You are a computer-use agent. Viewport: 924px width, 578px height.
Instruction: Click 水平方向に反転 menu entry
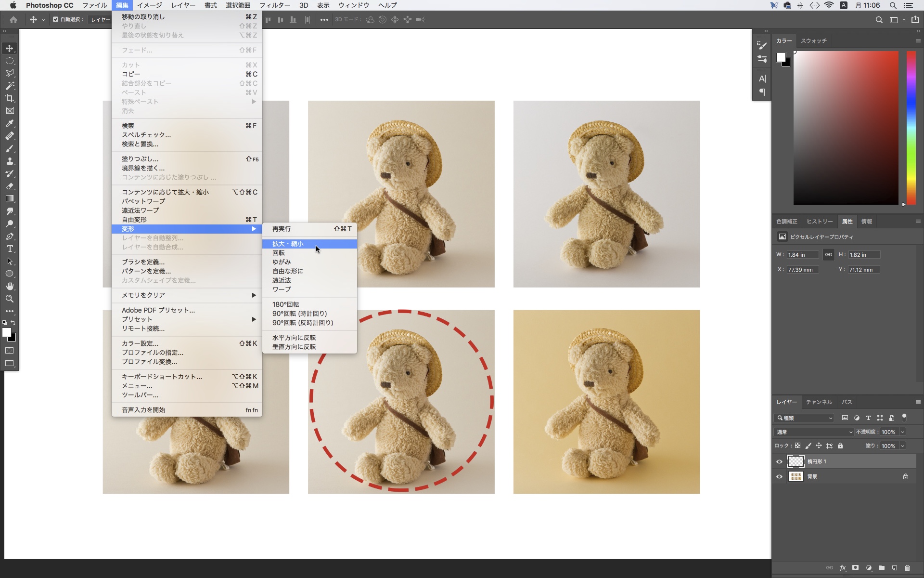(x=294, y=338)
